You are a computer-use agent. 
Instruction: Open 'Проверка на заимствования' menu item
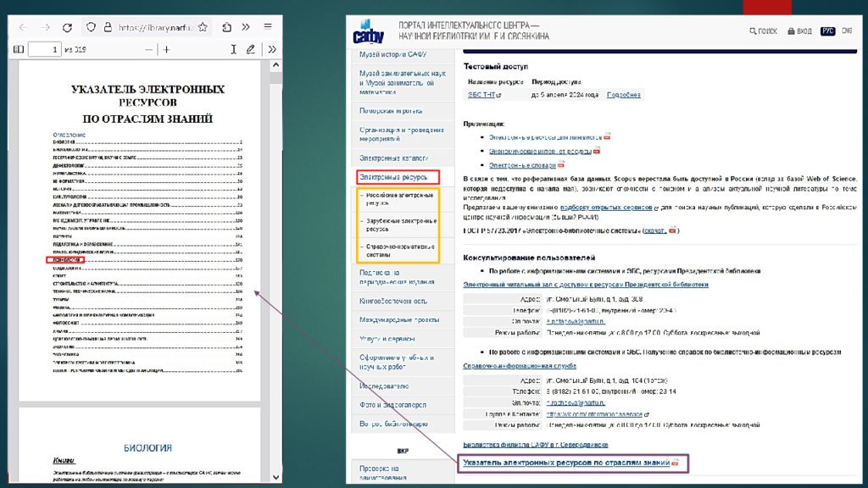click(383, 473)
